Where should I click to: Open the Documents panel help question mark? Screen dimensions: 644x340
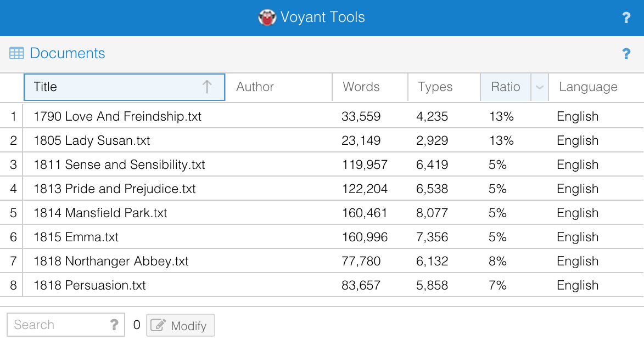(x=626, y=53)
